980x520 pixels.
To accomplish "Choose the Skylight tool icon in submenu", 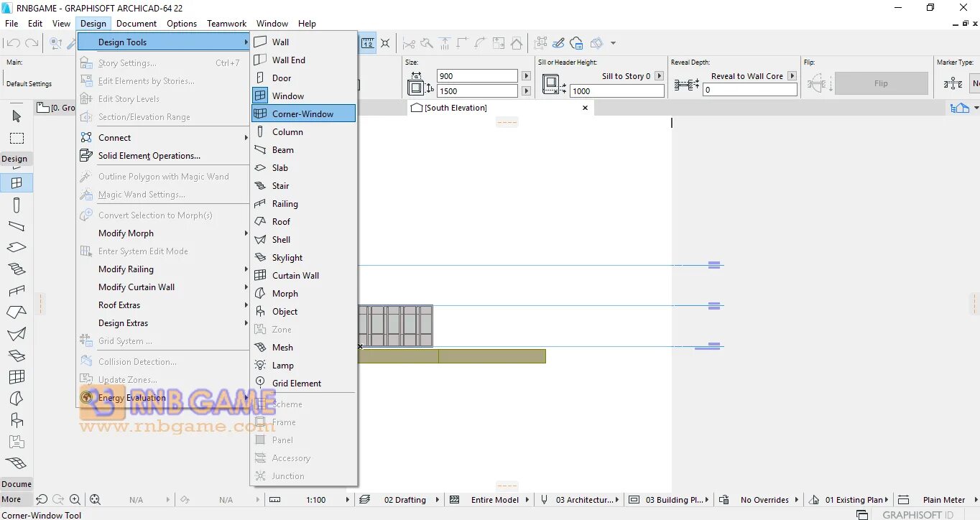I will (260, 257).
